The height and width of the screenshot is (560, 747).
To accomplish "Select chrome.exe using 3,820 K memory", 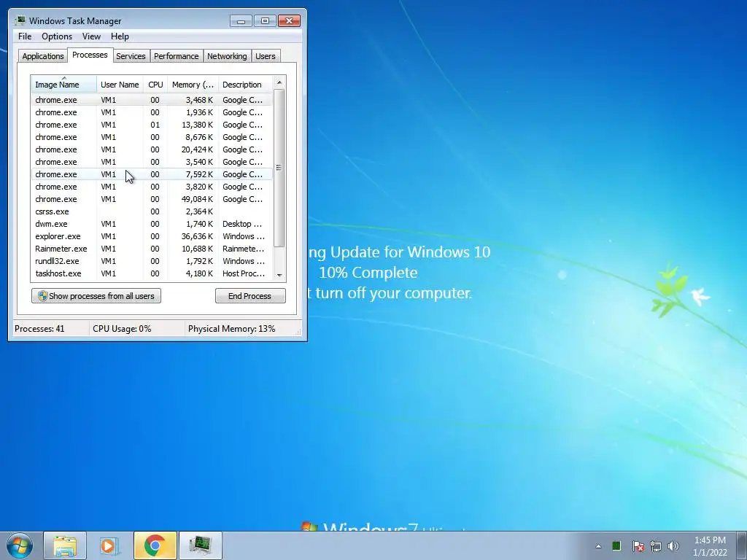I will point(152,187).
